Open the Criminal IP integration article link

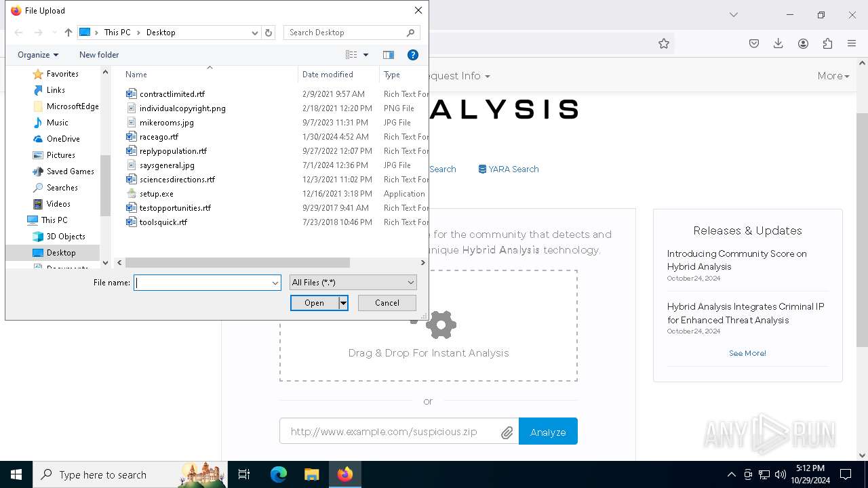pos(745,313)
